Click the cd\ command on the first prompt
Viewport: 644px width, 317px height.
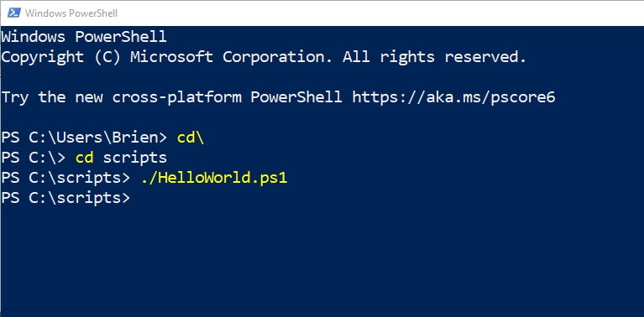[191, 138]
